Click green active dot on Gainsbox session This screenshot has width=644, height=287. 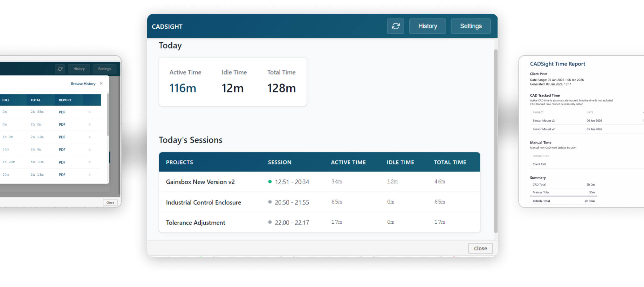[270, 182]
